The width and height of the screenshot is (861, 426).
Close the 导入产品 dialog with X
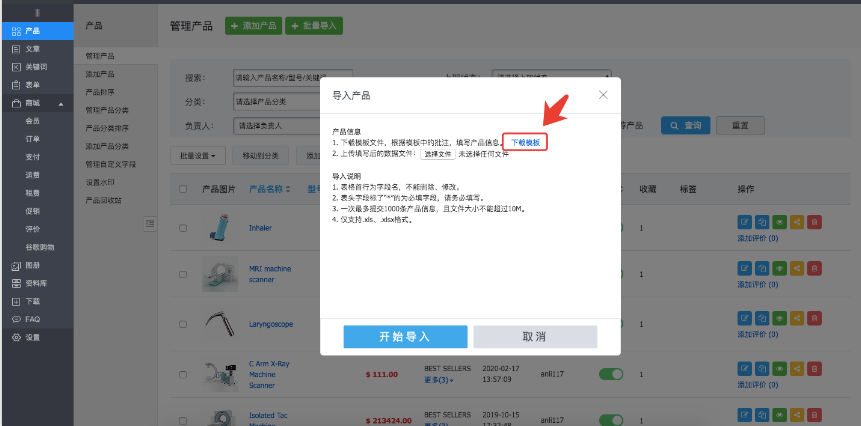click(x=603, y=95)
